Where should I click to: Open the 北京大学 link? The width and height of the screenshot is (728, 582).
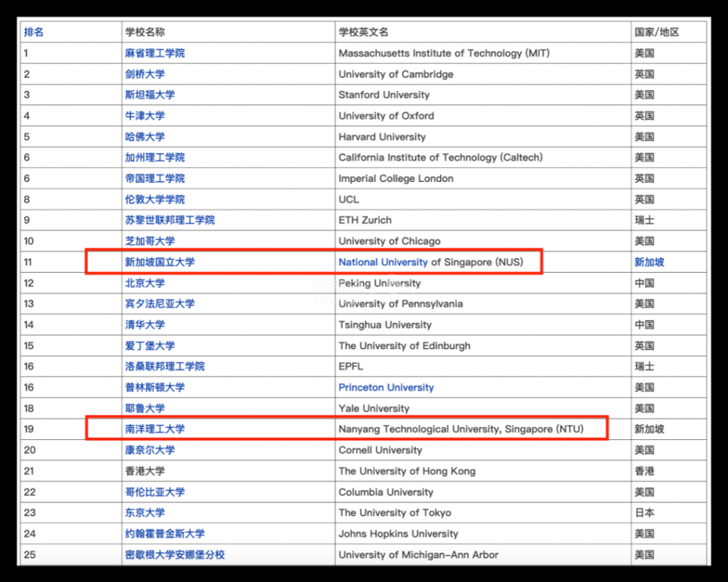pos(145,283)
